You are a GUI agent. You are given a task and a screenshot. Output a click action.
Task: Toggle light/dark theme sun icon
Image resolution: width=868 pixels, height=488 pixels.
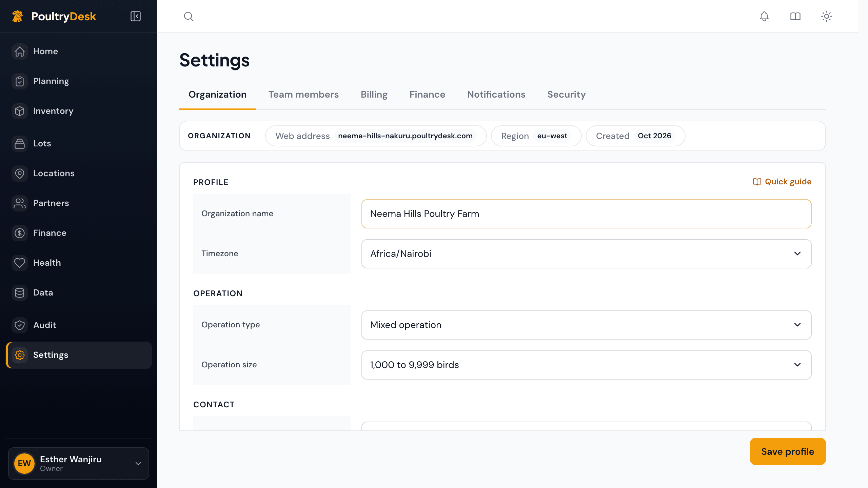[827, 16]
